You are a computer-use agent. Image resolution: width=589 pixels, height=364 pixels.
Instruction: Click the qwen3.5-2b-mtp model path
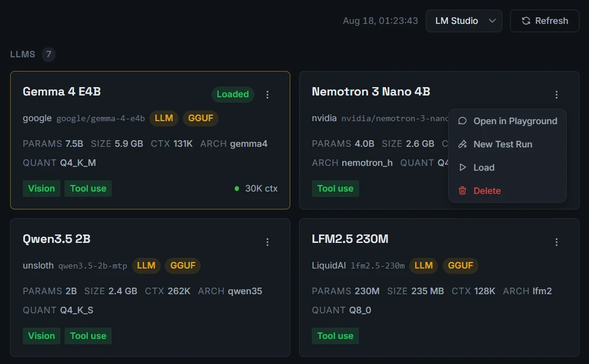[x=93, y=266]
